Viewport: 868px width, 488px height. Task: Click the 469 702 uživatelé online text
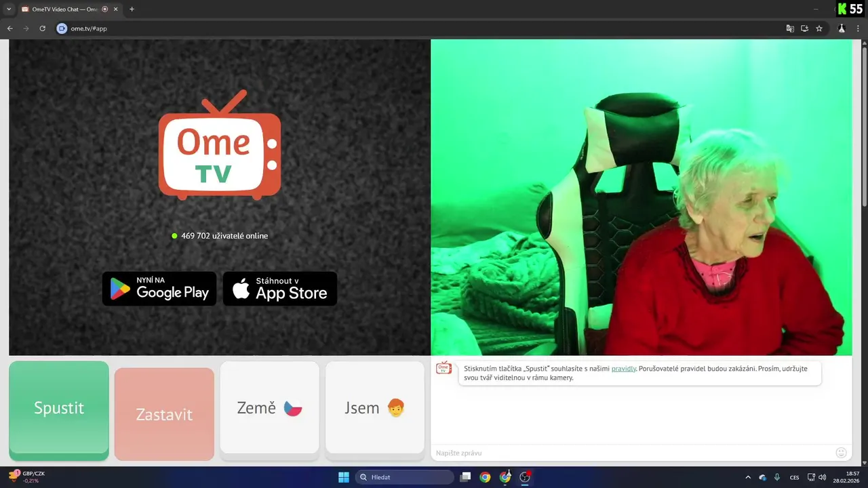(x=224, y=236)
